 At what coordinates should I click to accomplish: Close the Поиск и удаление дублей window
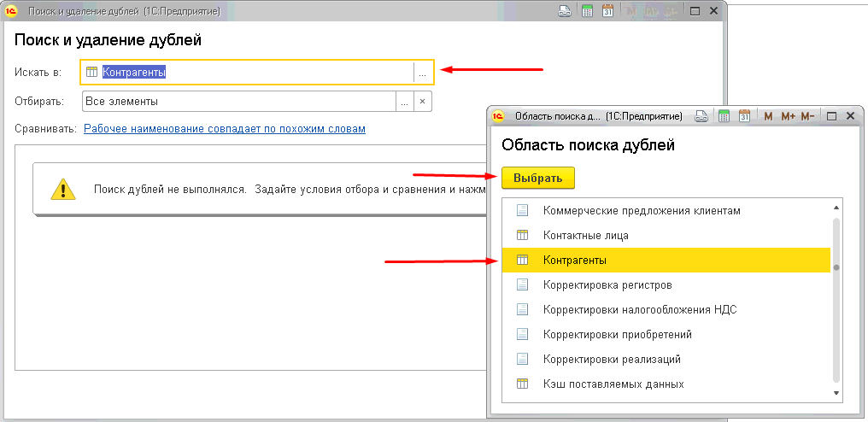click(714, 10)
